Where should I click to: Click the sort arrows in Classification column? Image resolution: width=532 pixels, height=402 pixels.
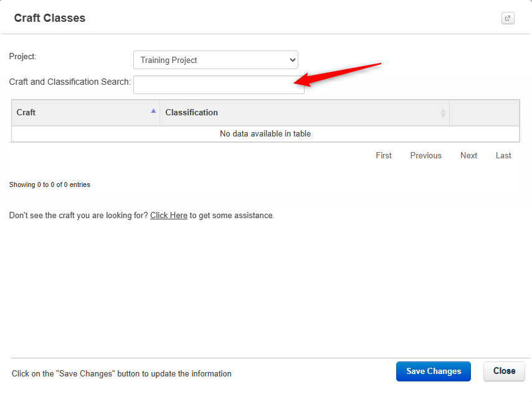pos(443,113)
